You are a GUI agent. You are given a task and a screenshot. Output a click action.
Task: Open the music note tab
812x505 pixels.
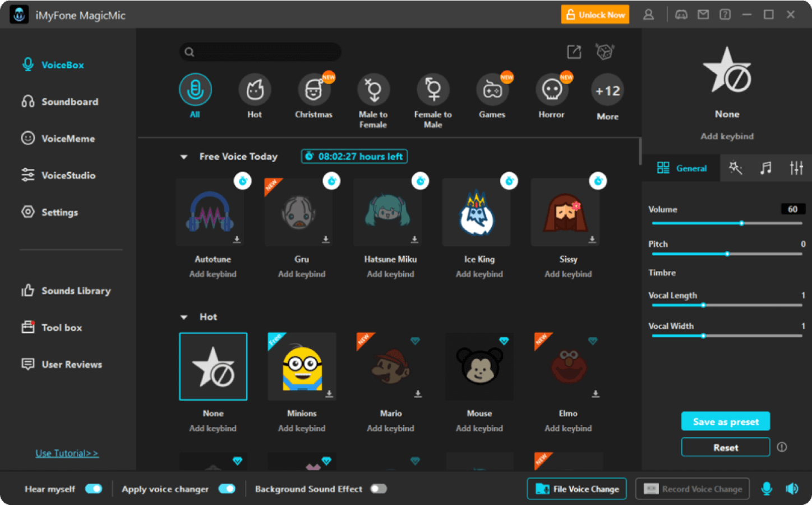[x=766, y=168]
